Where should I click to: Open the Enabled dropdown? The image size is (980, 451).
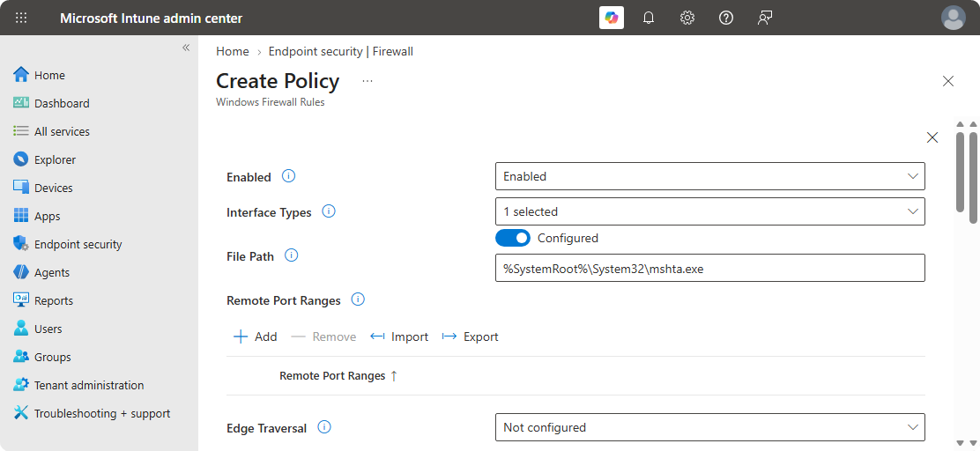710,176
